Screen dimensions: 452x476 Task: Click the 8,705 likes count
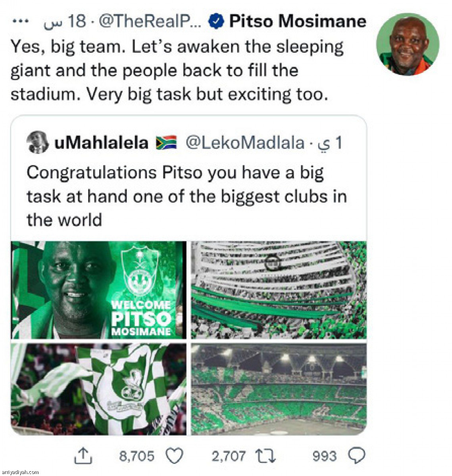[137, 456]
